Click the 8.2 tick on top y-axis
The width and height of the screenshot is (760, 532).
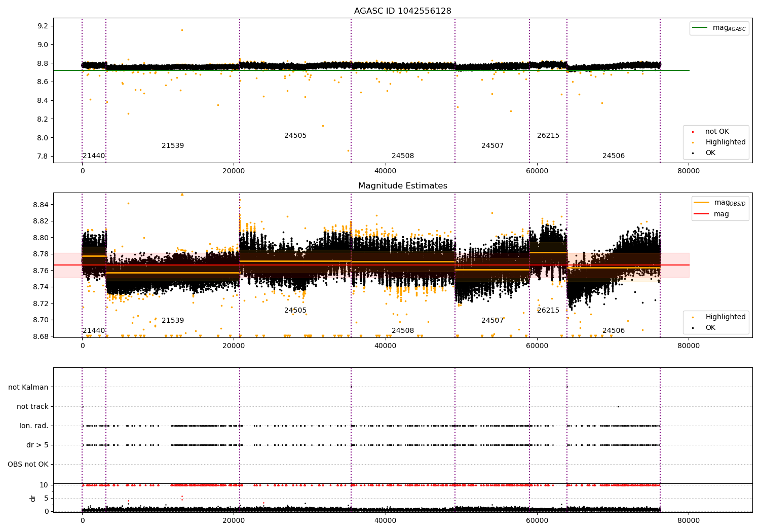tap(43, 119)
